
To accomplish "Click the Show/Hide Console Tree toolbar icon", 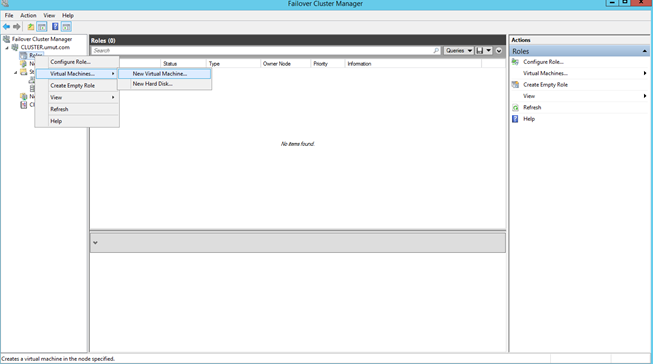I will point(42,27).
